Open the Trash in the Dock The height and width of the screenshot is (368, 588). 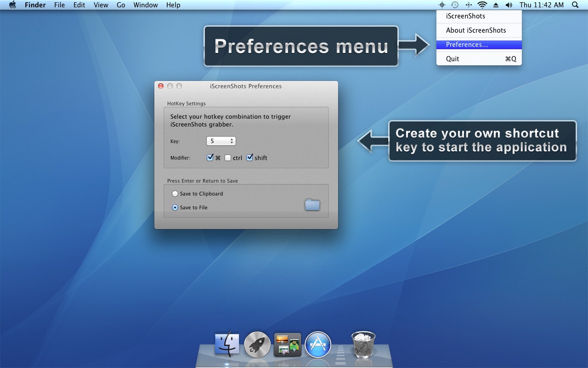(x=363, y=345)
